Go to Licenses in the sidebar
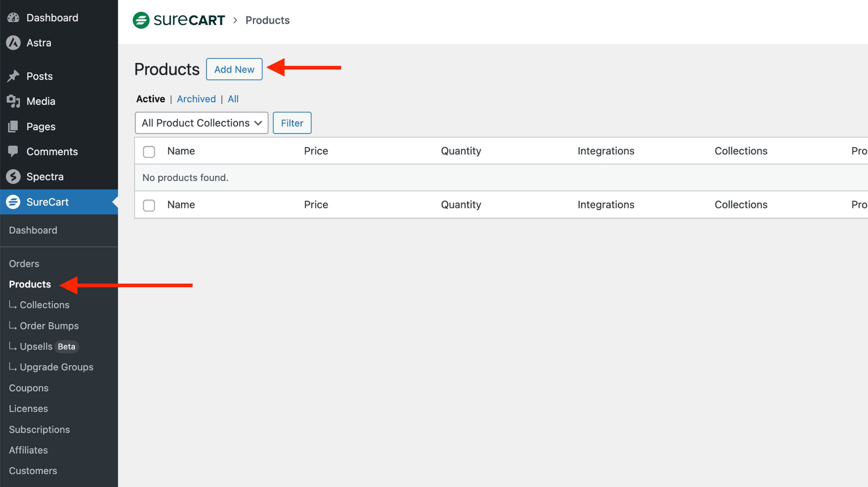This screenshot has width=868, height=487. pyautogui.click(x=28, y=408)
